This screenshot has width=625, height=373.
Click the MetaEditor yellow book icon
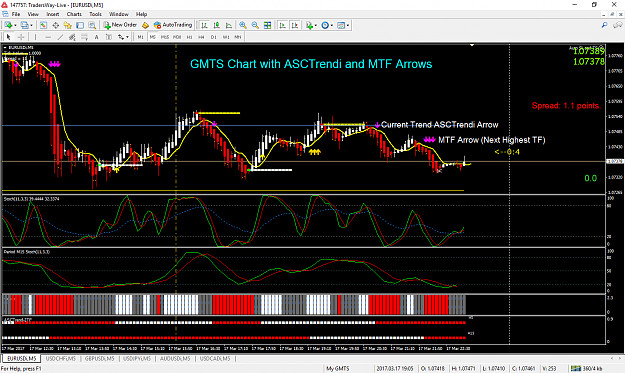pyautogui.click(x=145, y=25)
